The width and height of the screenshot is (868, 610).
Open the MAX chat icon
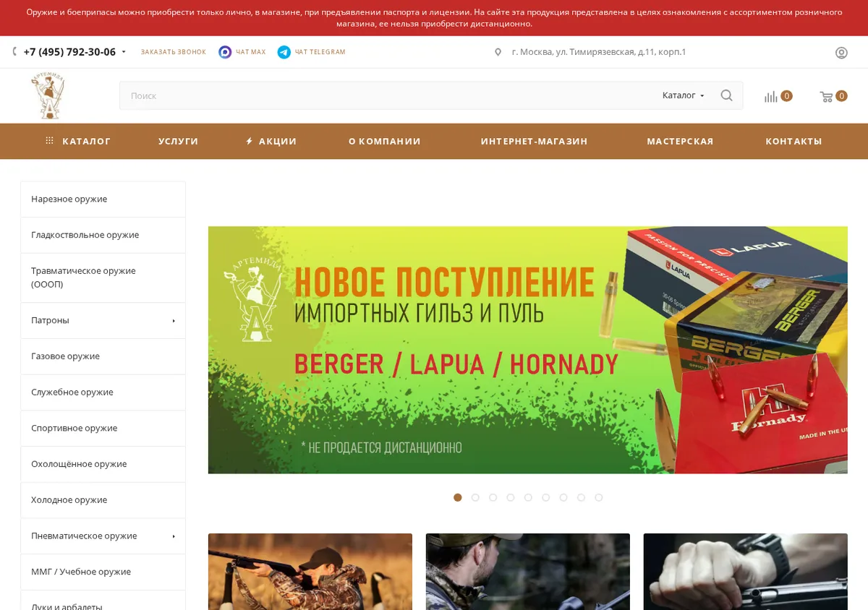pyautogui.click(x=225, y=52)
